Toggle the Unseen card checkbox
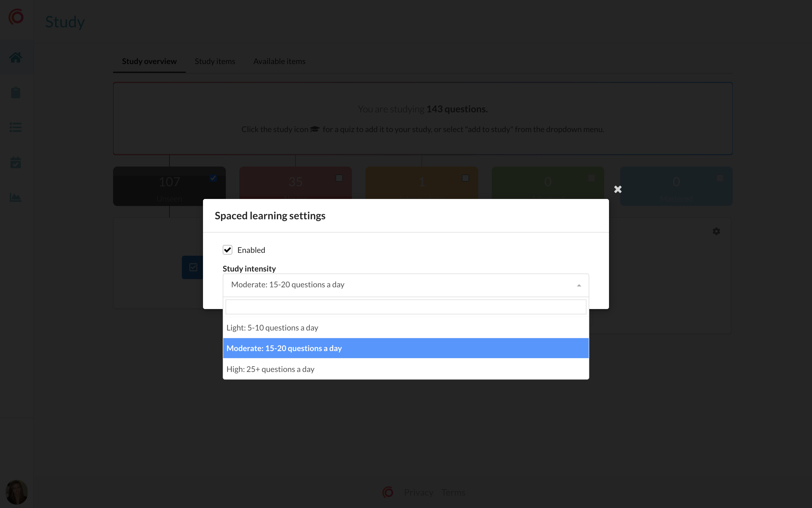812x508 pixels. tap(213, 178)
